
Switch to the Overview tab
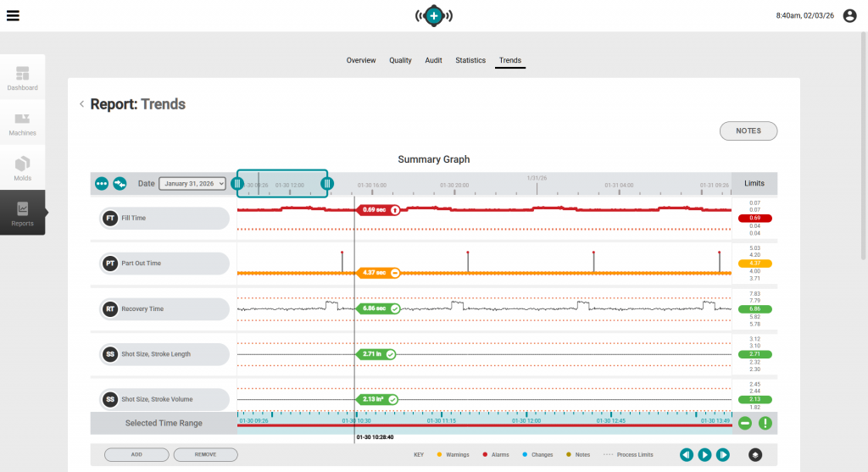(361, 60)
